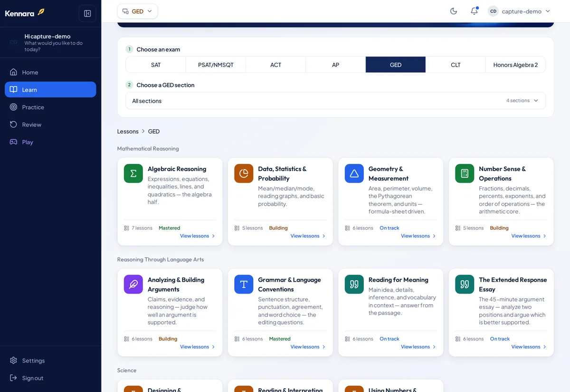The height and width of the screenshot is (392, 570).
Task: Select the AP exam tab
Action: pyautogui.click(x=335, y=65)
